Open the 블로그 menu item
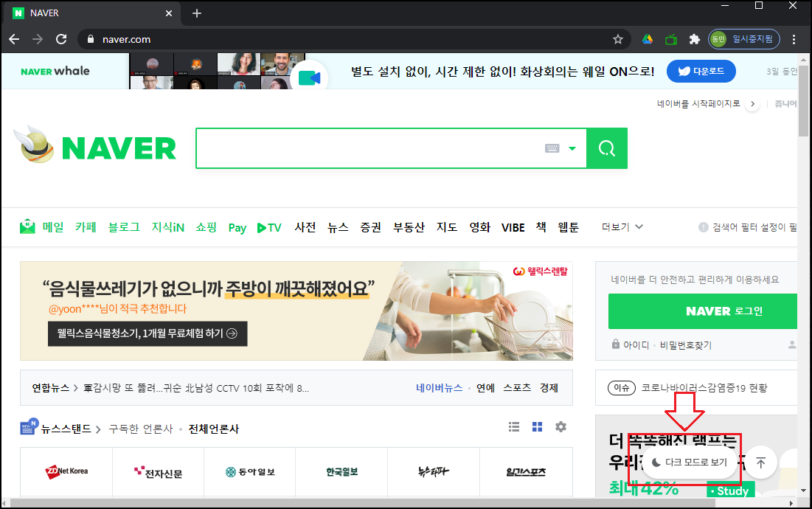Screen dimensions: 812x509 (124, 227)
